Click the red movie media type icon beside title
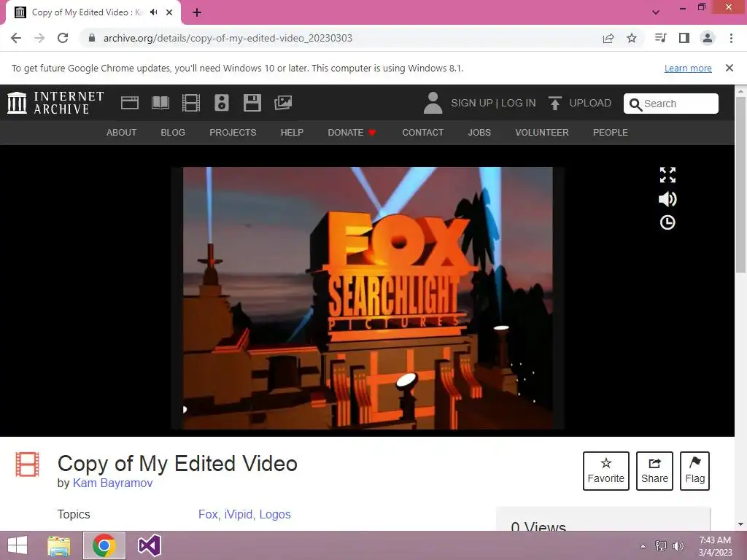This screenshot has height=560, width=747. [x=27, y=464]
